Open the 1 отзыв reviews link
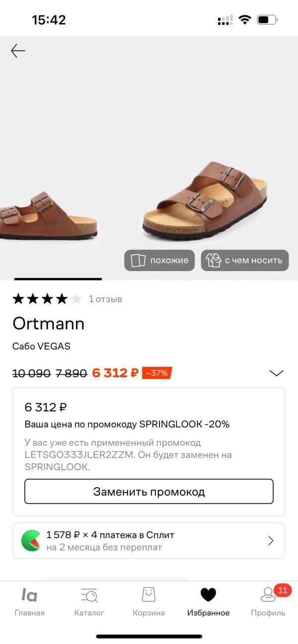Viewport: 298px width, 644px height. [105, 299]
